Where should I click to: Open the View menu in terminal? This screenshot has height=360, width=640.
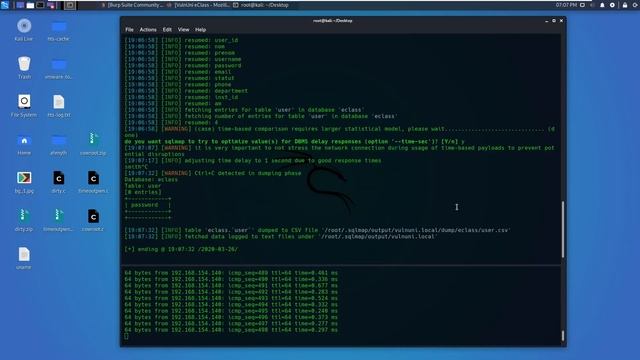[183, 29]
